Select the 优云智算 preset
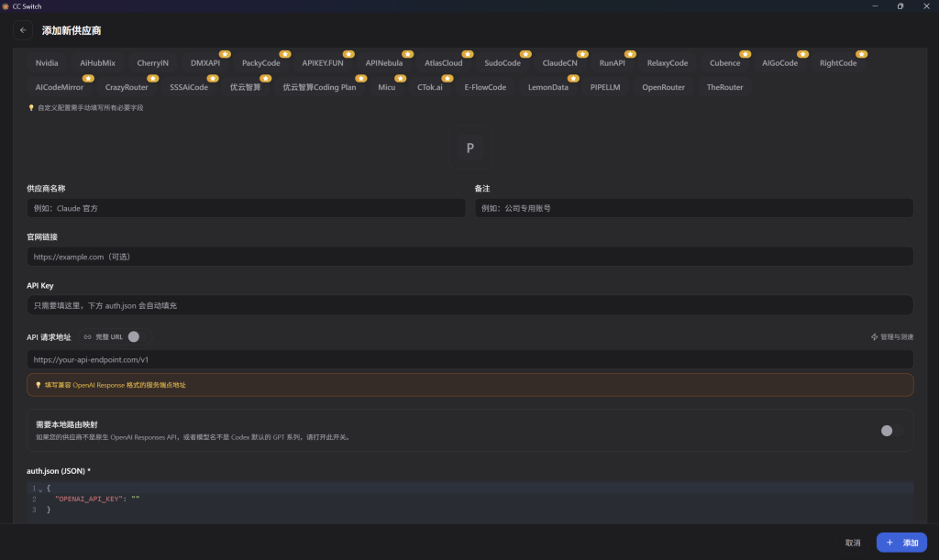This screenshot has height=560, width=939. (x=246, y=87)
